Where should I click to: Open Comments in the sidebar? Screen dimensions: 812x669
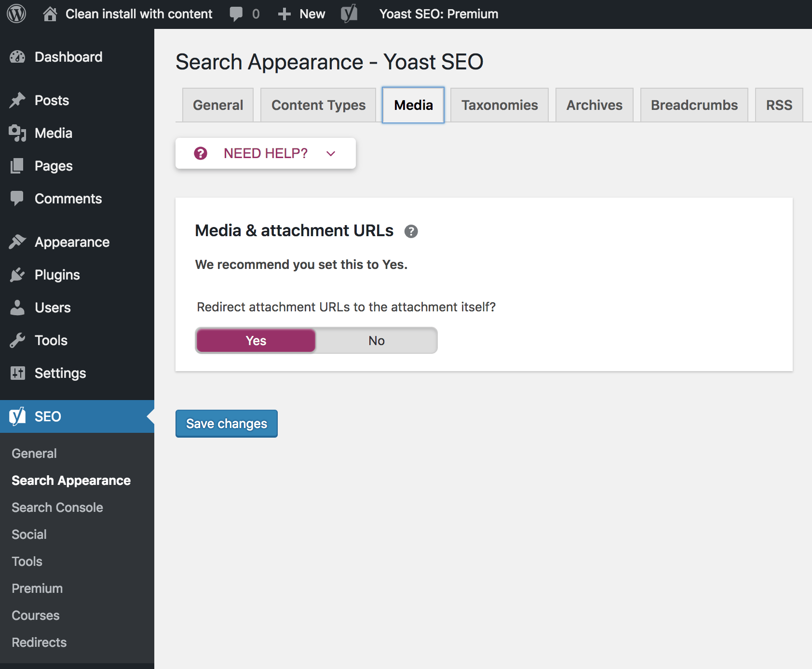coord(77,199)
